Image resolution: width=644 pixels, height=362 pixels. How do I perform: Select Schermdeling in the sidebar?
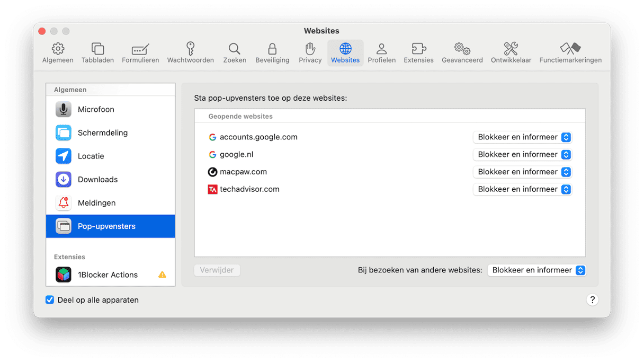110,133
